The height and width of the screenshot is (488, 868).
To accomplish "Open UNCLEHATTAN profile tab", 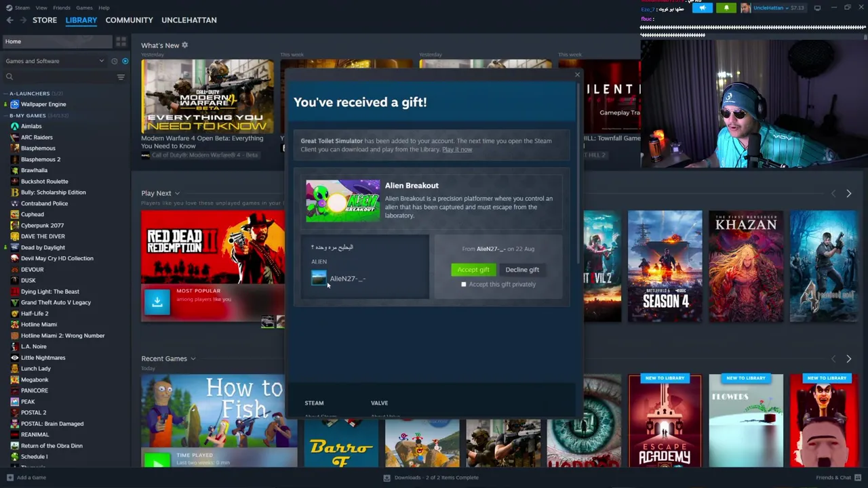I will pyautogui.click(x=189, y=20).
